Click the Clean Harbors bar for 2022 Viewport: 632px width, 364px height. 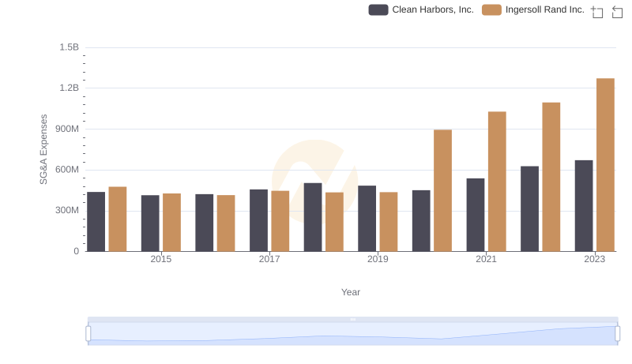529,209
